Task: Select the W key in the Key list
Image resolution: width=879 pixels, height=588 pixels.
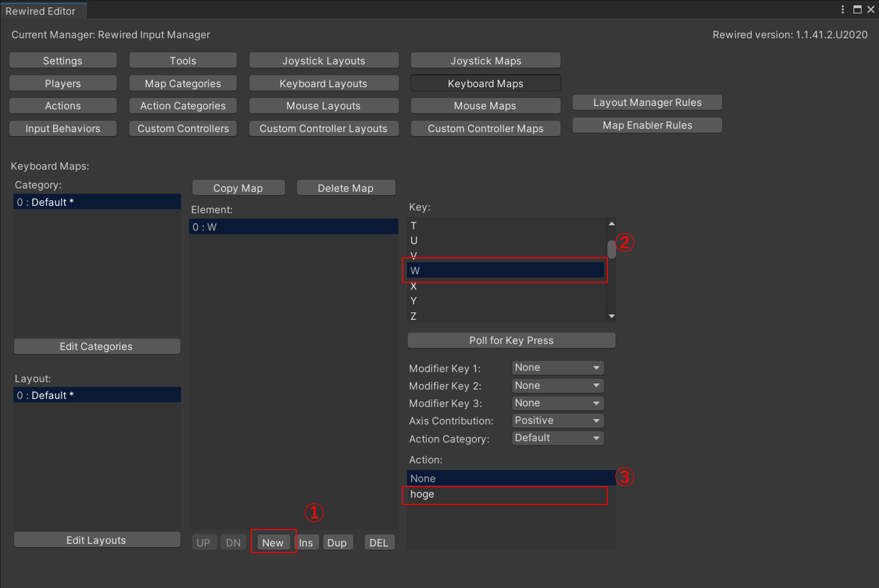Action: click(x=505, y=270)
